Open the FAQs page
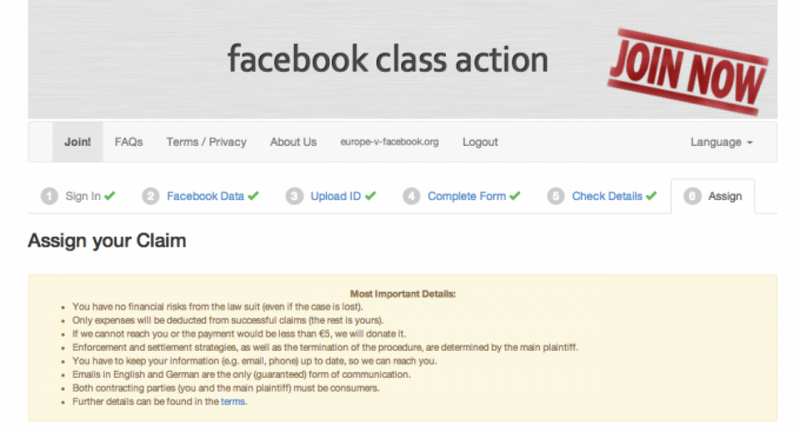This screenshot has width=800, height=432. [x=129, y=142]
